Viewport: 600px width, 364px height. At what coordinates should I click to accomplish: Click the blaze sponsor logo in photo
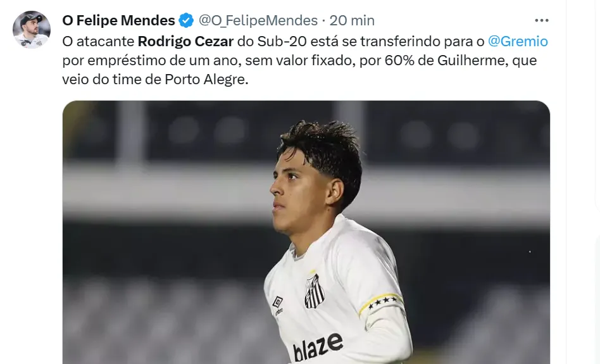click(x=318, y=346)
